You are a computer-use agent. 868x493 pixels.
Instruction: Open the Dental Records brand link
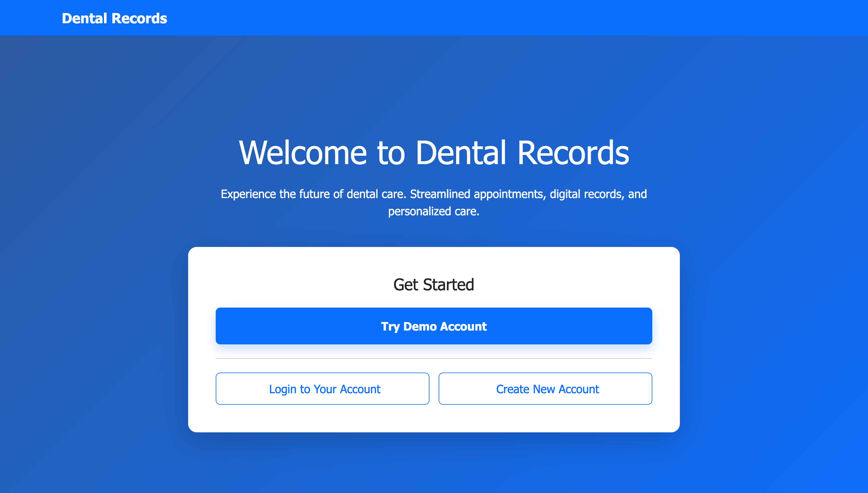point(114,18)
